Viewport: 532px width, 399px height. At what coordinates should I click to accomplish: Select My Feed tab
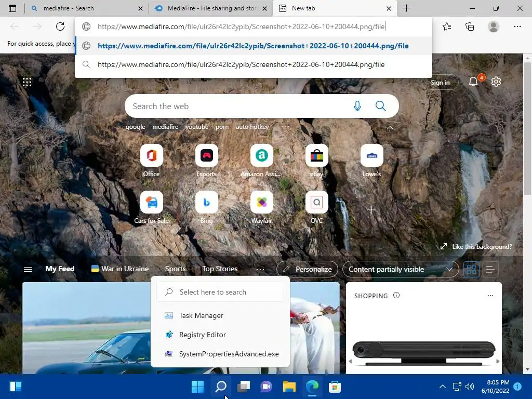60,269
